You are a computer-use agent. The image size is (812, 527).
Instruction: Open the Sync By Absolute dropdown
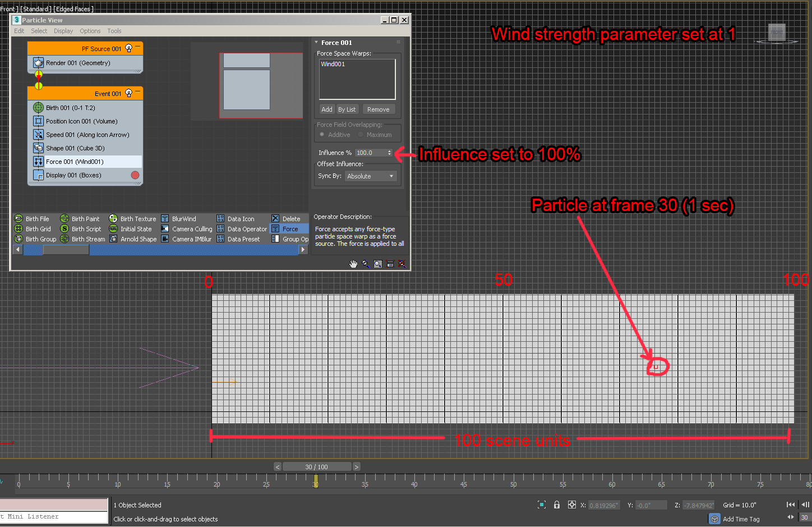[x=371, y=176]
